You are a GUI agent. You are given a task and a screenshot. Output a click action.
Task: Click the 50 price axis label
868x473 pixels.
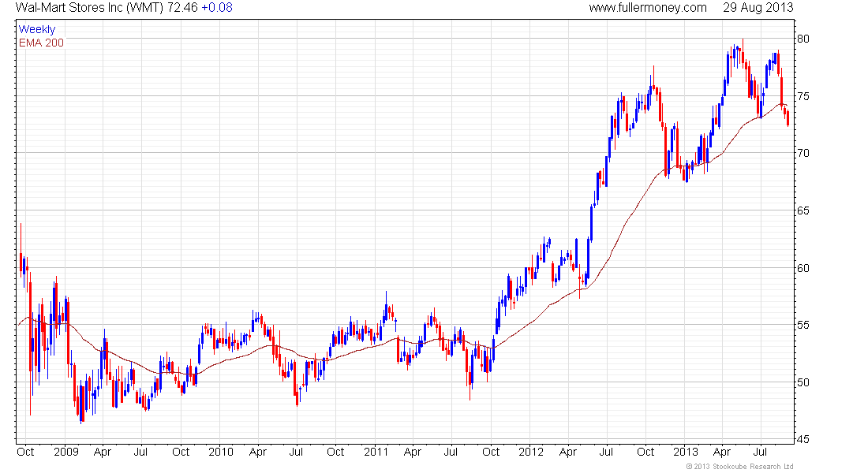coord(803,382)
